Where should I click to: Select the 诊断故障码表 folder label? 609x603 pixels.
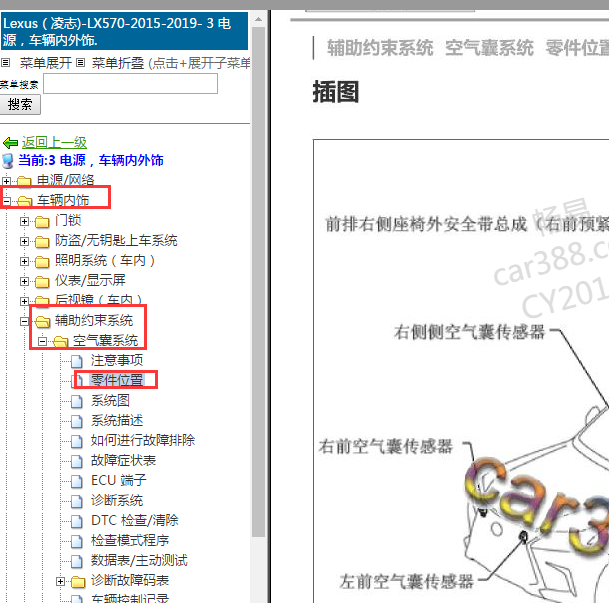pos(130,580)
